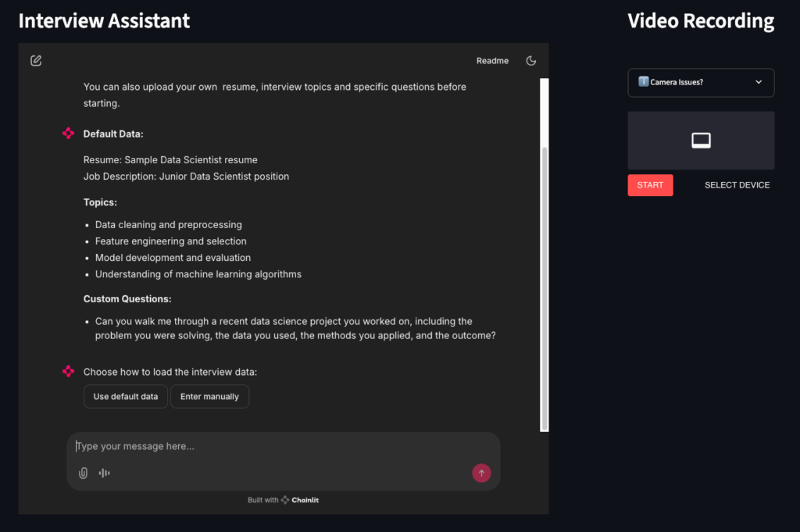Screen dimensions: 800x532
Task: Open the Chainlit link in the footer
Action: tap(305, 500)
